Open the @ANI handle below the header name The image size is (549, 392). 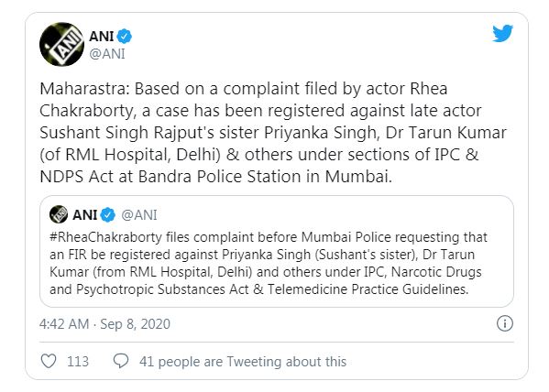point(107,54)
